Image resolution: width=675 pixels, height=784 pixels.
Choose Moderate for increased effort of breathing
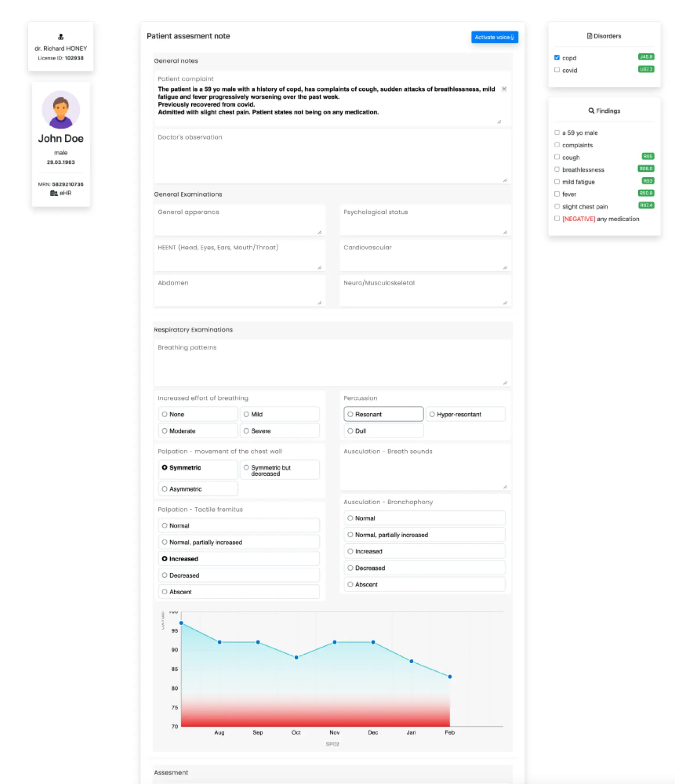tap(165, 431)
